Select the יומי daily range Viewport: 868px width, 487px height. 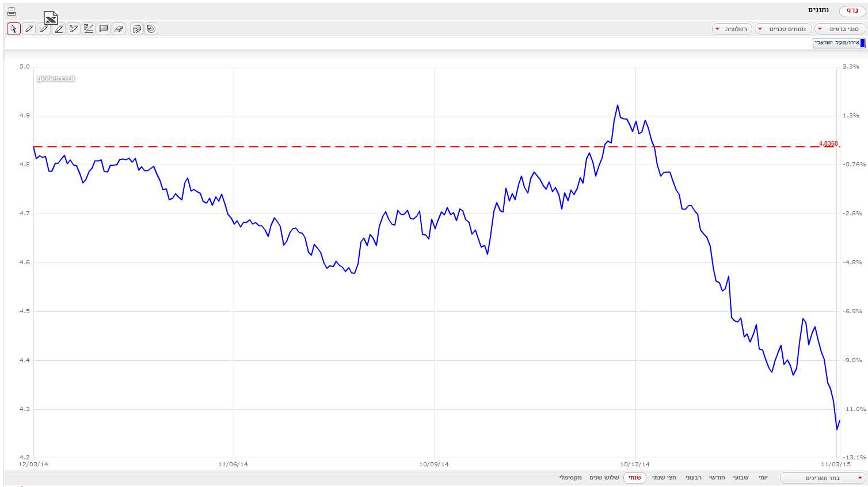point(763,478)
